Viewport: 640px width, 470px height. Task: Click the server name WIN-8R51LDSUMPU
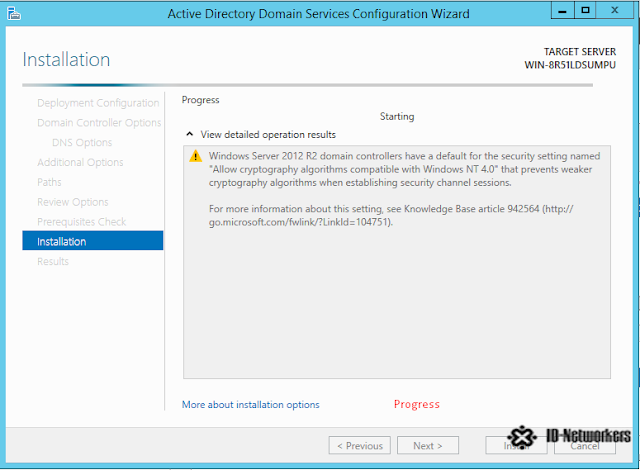[570, 65]
